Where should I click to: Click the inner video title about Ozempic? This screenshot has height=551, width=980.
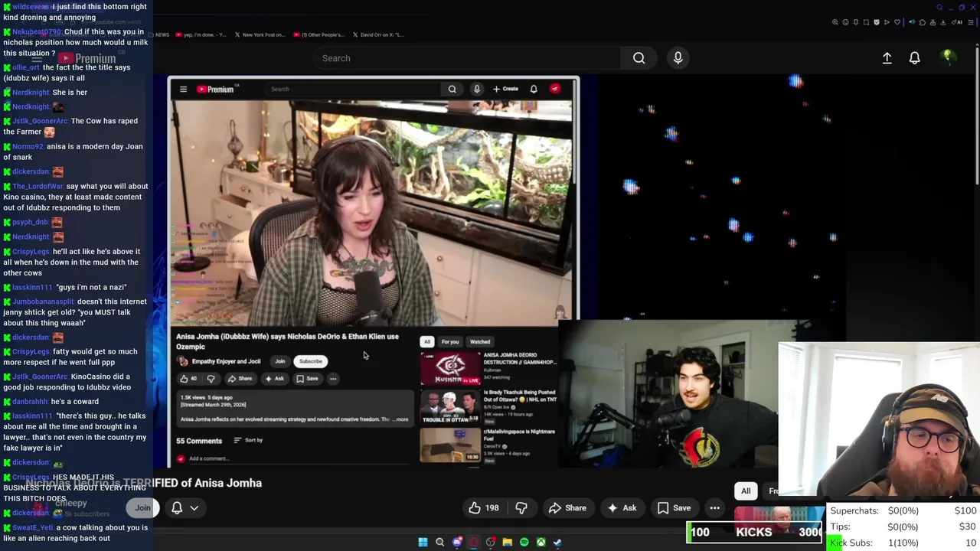coord(287,341)
